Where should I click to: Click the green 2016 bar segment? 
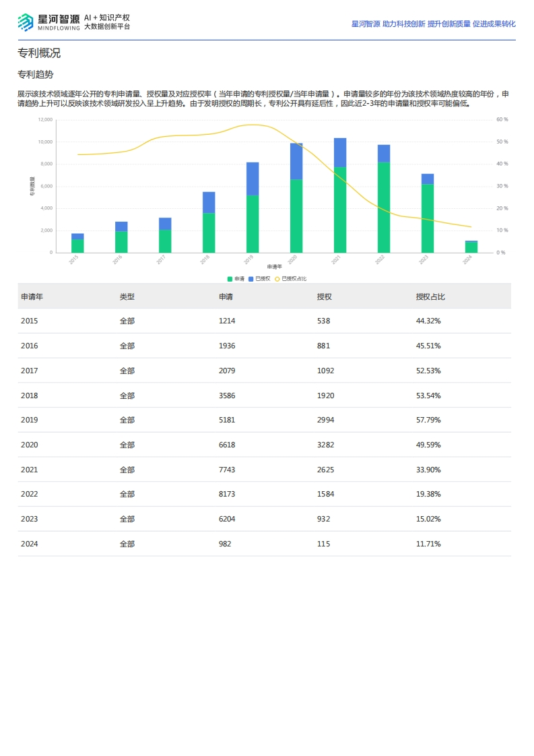coord(121,242)
